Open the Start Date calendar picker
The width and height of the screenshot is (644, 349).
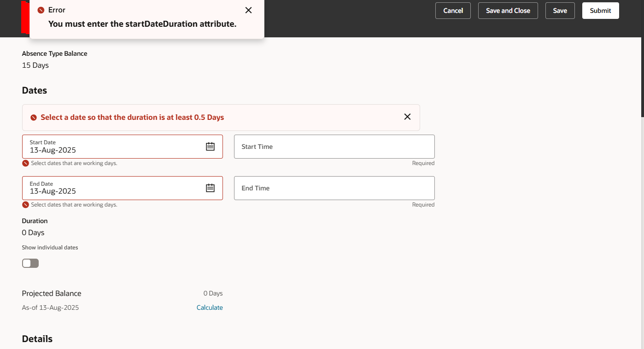210,147
